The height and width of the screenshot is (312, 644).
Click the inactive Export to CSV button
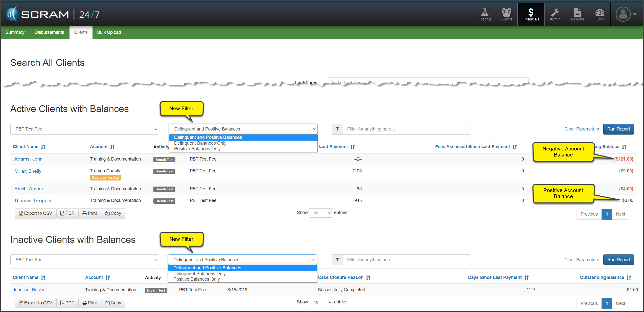36,303
